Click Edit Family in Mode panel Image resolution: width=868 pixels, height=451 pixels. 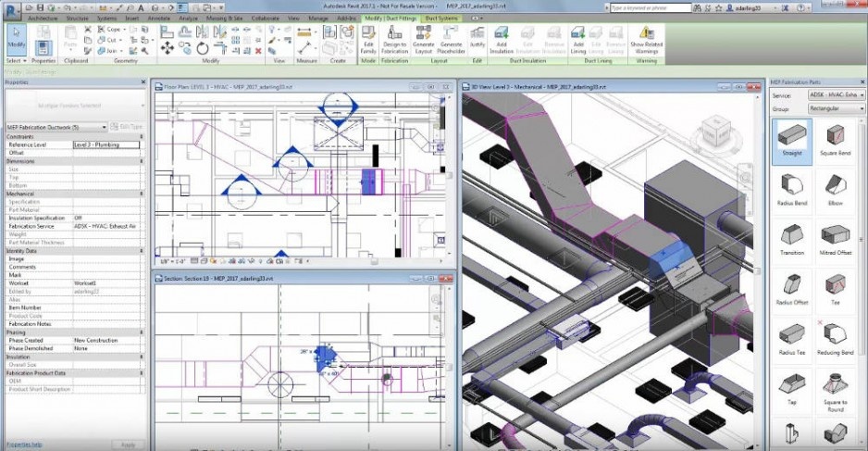(x=368, y=40)
